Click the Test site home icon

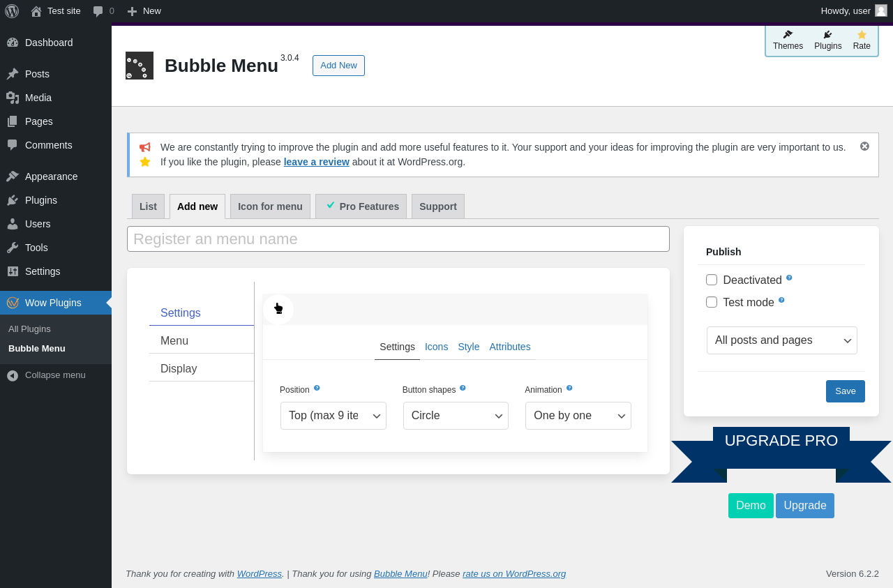point(36,11)
